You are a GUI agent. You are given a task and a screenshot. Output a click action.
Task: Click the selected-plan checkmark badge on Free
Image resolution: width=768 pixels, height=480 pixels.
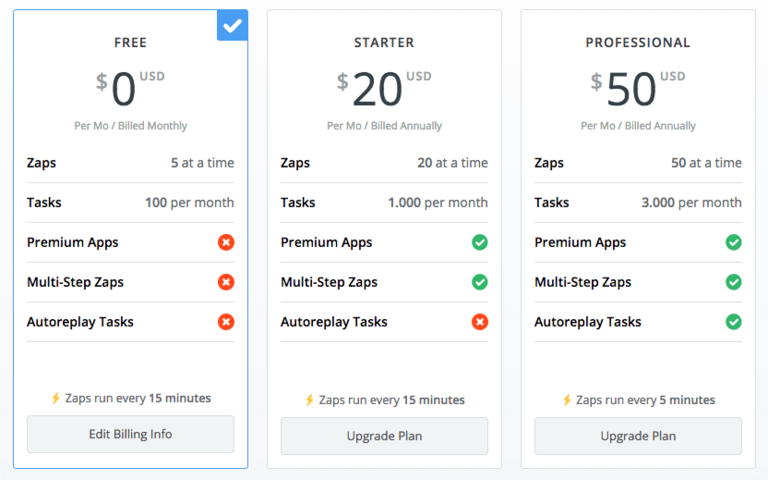[233, 25]
